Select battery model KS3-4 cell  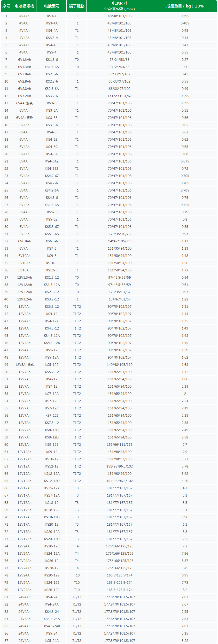click(52, 16)
